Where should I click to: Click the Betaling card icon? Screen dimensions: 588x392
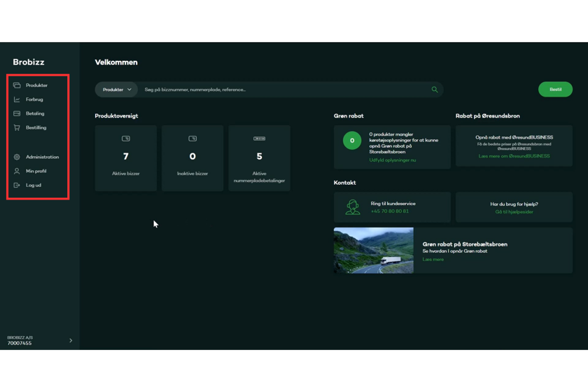17,113
